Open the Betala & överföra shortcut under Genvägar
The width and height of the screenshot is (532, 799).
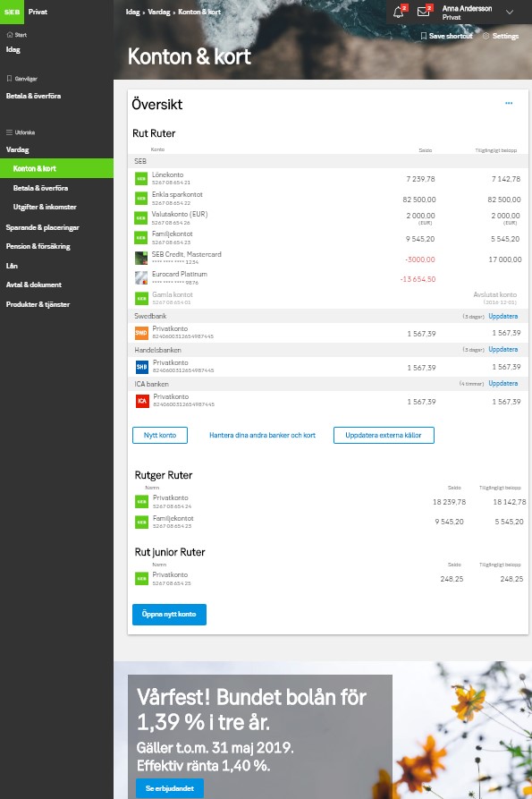[34, 96]
